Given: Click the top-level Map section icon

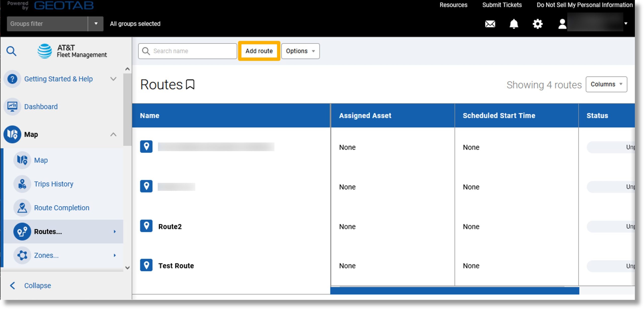Looking at the screenshot, I should tap(12, 134).
